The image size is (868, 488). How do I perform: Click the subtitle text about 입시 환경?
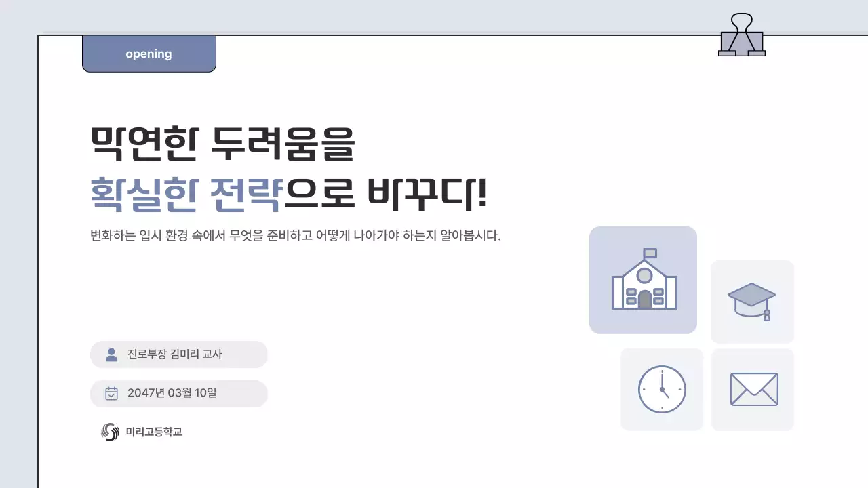point(294,237)
